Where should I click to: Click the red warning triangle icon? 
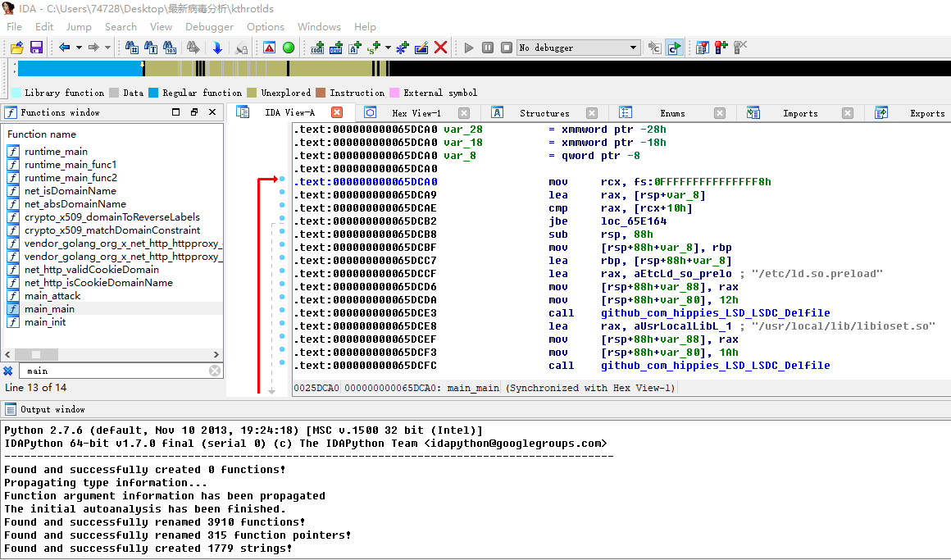pos(269,48)
